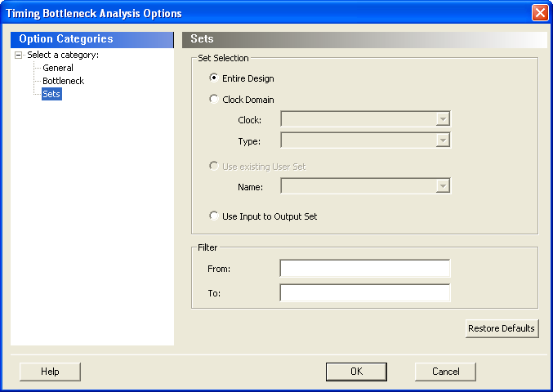
Task: Open the General category
Action: pos(58,68)
